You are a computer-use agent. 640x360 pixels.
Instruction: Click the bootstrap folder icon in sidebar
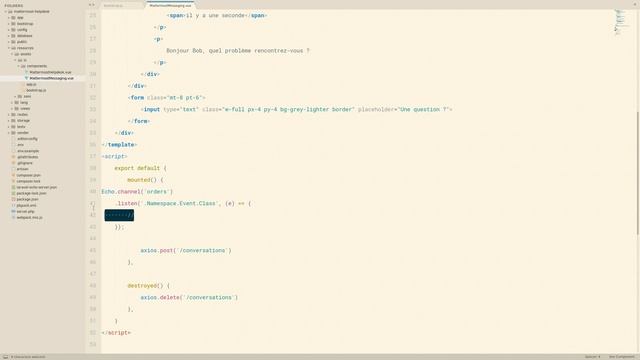click(x=13, y=24)
